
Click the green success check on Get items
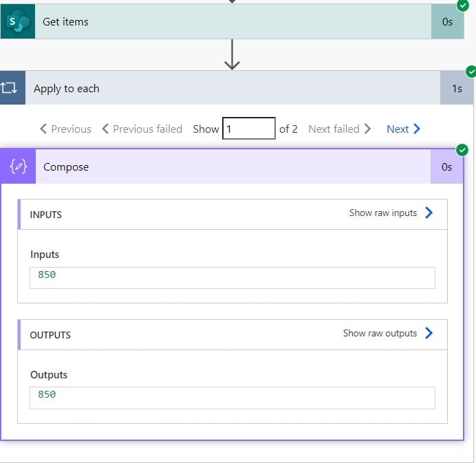463,6
